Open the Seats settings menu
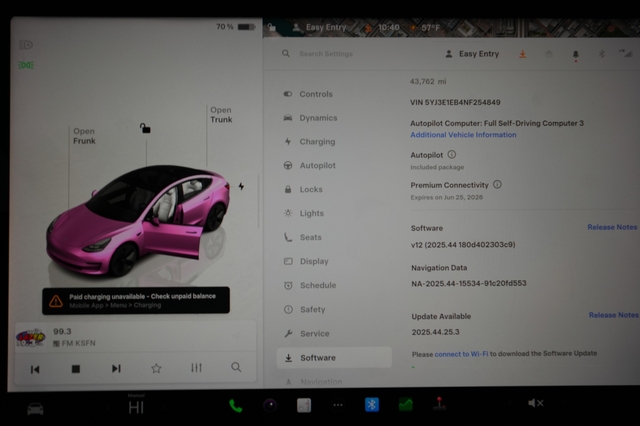The image size is (640, 426). point(302,237)
